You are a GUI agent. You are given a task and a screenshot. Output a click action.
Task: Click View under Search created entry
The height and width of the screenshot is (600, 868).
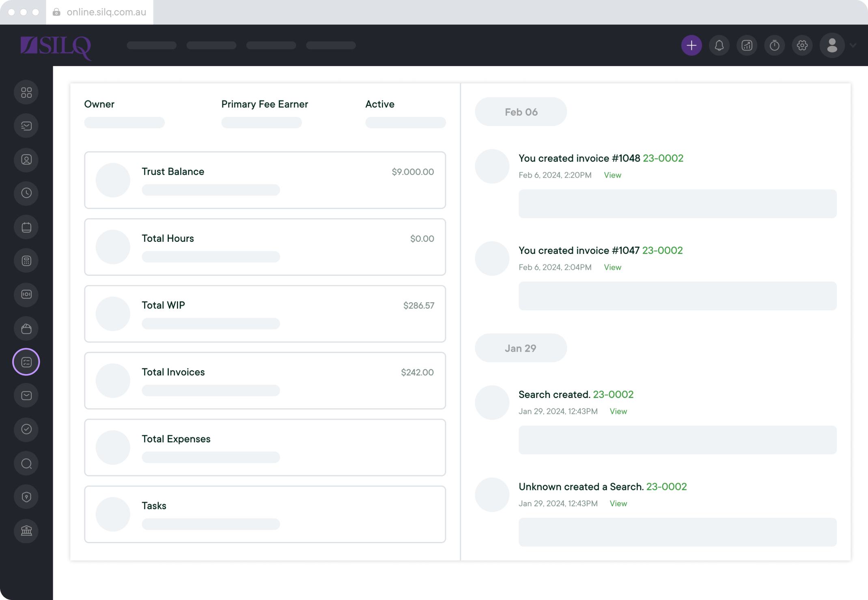[x=618, y=411]
